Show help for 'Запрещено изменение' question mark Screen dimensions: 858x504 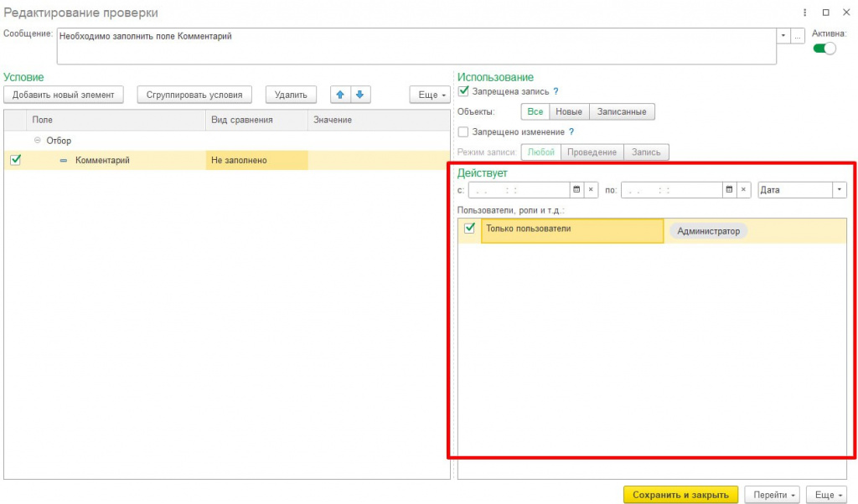pos(571,131)
